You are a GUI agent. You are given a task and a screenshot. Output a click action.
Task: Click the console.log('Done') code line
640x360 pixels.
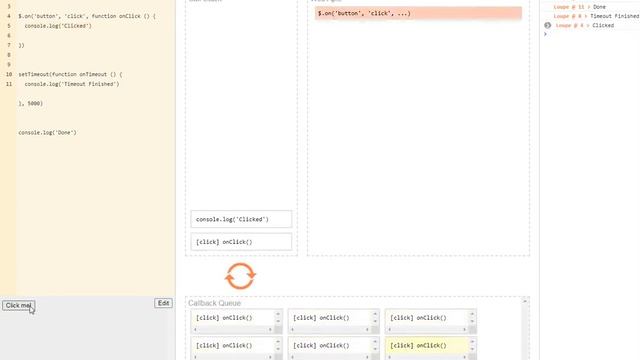pyautogui.click(x=47, y=133)
